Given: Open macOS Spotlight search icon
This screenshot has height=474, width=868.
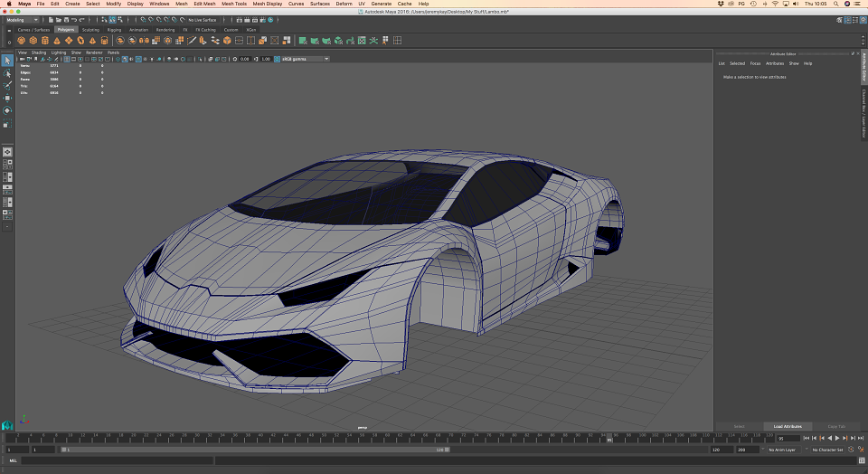Looking at the screenshot, I should coord(835,4).
